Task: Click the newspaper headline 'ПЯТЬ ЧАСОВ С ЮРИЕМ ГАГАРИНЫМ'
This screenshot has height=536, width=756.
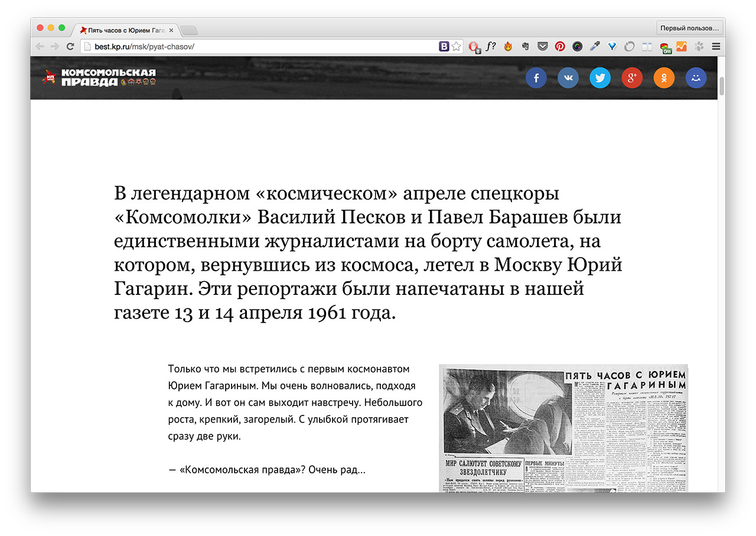Action: (x=625, y=380)
